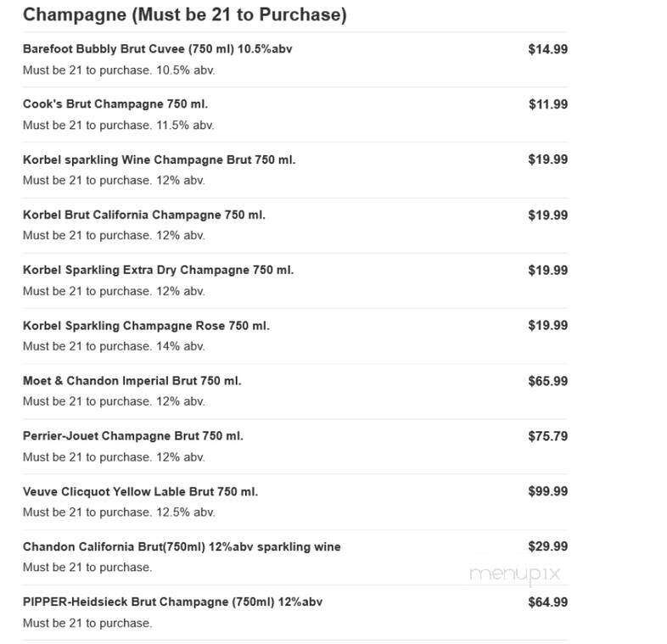Click the $64.99 PIPPER-Heidsieck price

(547, 602)
